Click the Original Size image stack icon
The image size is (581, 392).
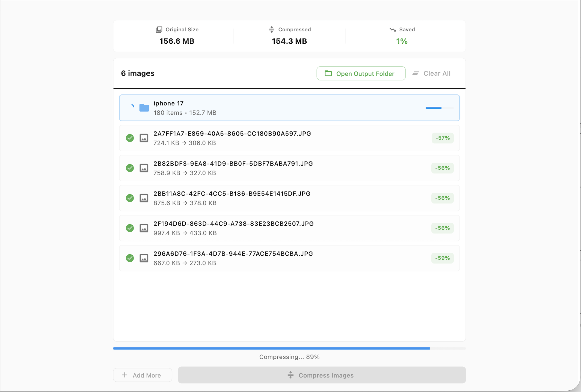159,29
